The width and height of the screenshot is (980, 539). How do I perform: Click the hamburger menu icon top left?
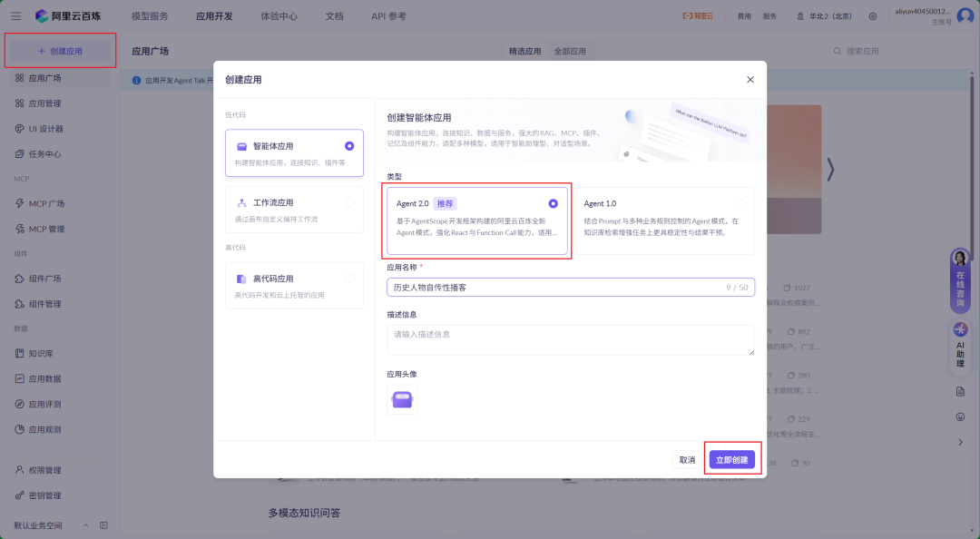pyautogui.click(x=15, y=15)
